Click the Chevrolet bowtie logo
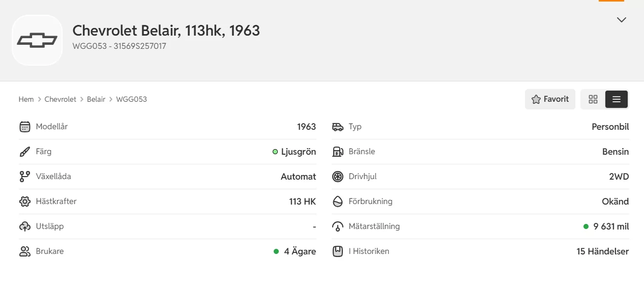 click(x=37, y=41)
